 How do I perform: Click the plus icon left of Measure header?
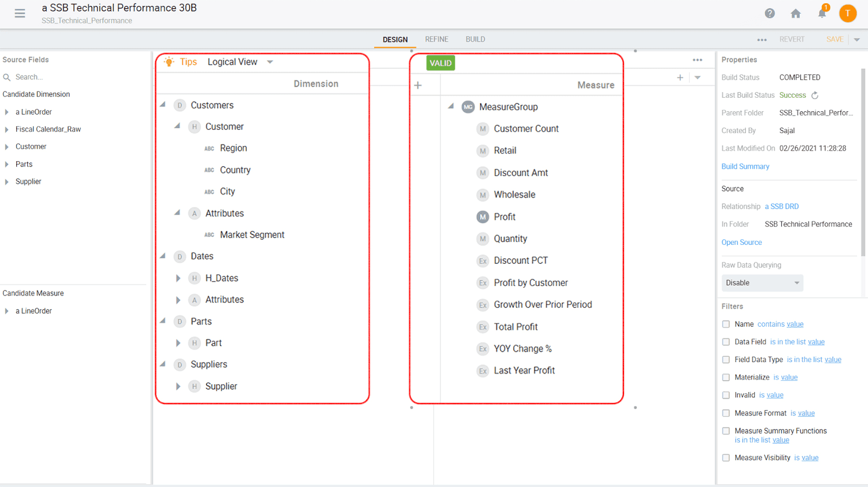pos(418,85)
